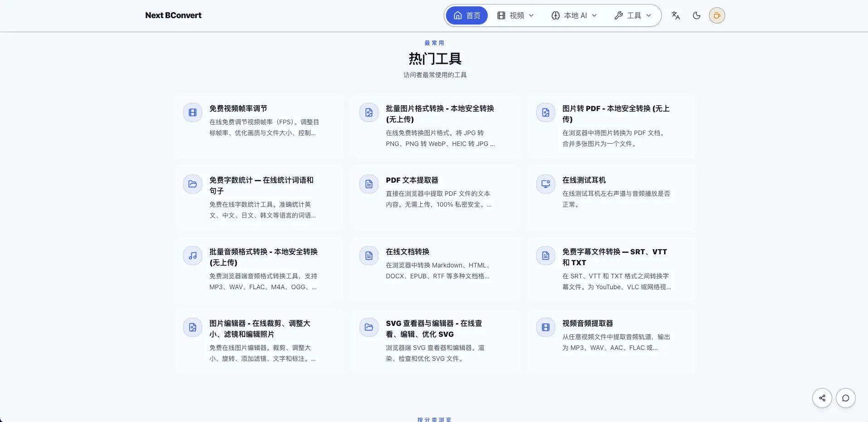Click the music note icon of 批量音频格式转换
Viewport: 868px width, 422px height.
coord(193,256)
